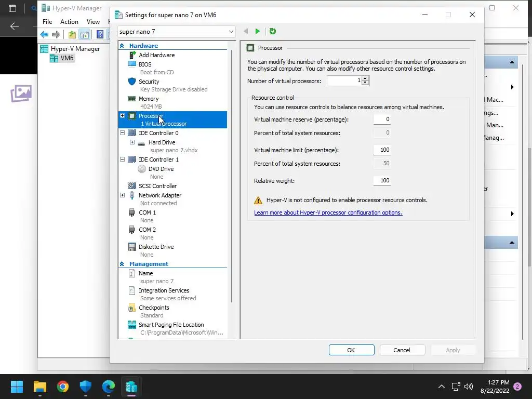
Task: Select the SCSI Controller entry
Action: [157, 186]
